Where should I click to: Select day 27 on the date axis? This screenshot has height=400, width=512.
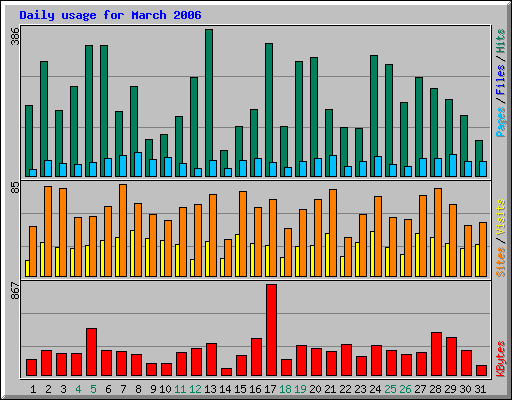click(420, 389)
